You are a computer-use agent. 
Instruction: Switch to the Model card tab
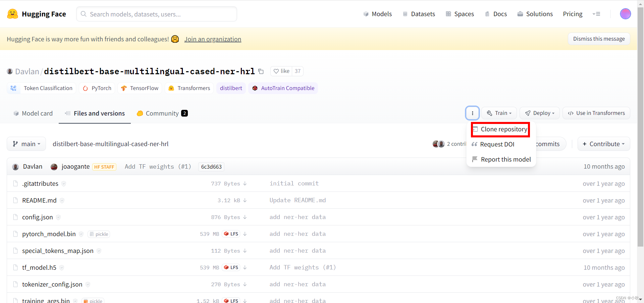coord(33,113)
